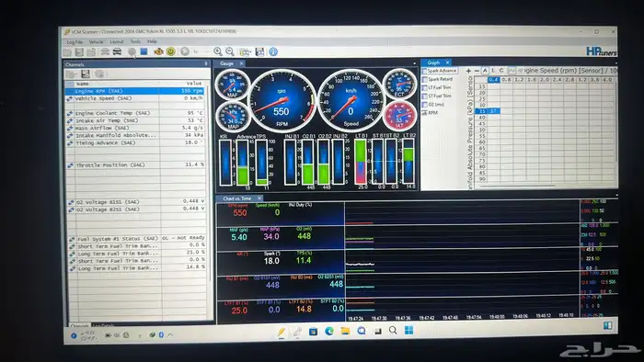Open the orange check-engine DTC icon
The height and width of the screenshot is (362, 644).
click(x=158, y=51)
